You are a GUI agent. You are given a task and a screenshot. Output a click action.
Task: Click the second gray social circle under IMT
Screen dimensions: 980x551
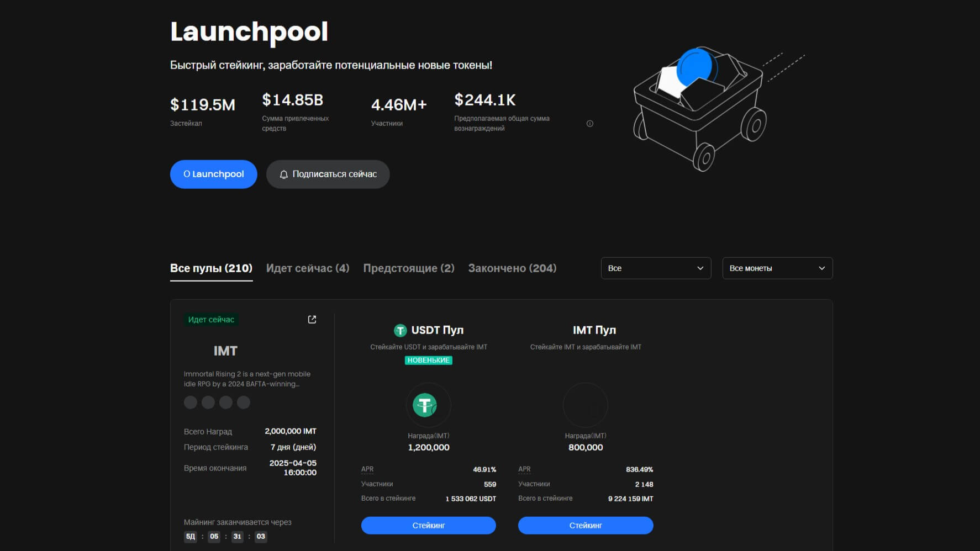[x=208, y=402]
